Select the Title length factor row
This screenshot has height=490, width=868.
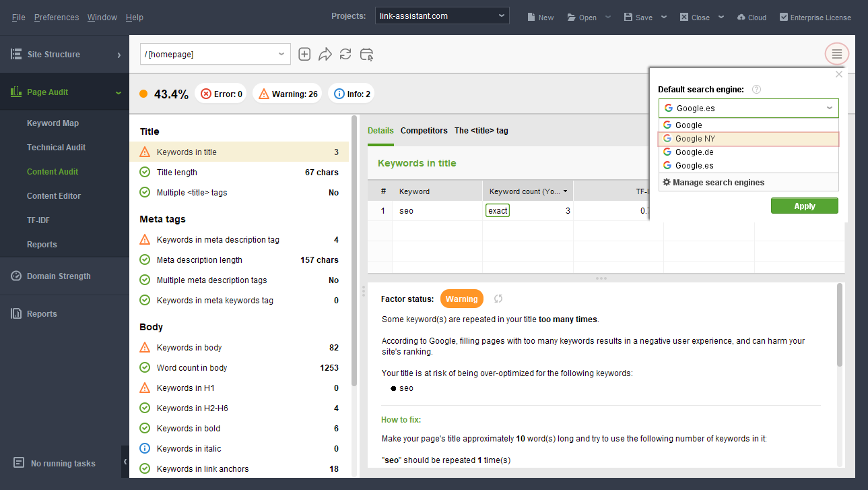239,173
